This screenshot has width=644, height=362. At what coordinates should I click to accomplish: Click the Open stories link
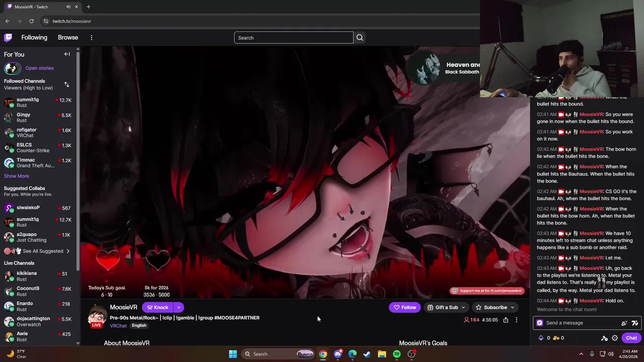[x=39, y=68]
